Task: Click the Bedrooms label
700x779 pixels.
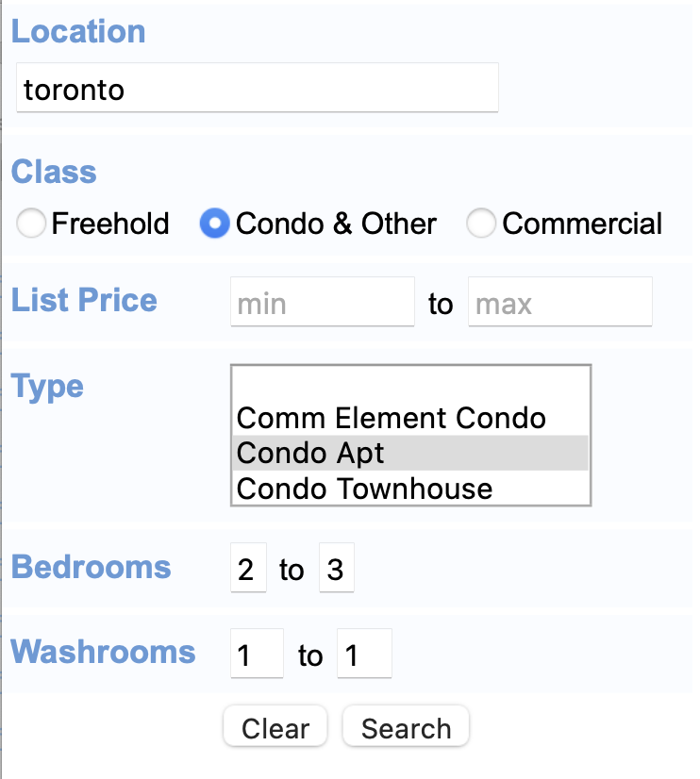Action: click(92, 568)
